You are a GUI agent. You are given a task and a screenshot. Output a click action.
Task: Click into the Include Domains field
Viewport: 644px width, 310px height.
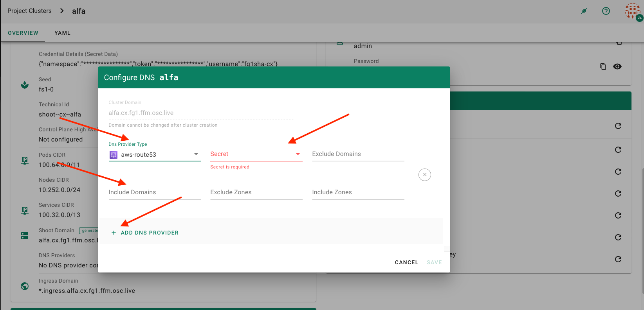click(154, 192)
